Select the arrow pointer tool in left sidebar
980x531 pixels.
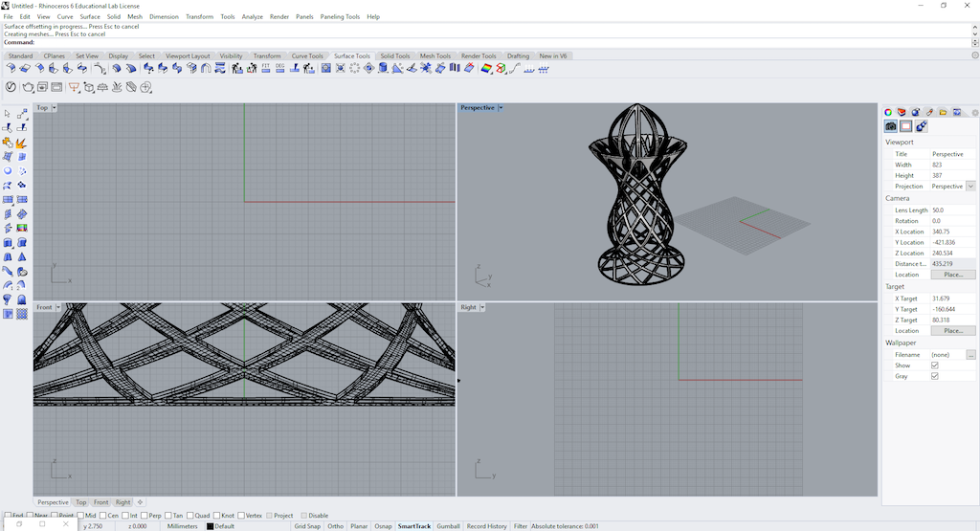(x=8, y=114)
